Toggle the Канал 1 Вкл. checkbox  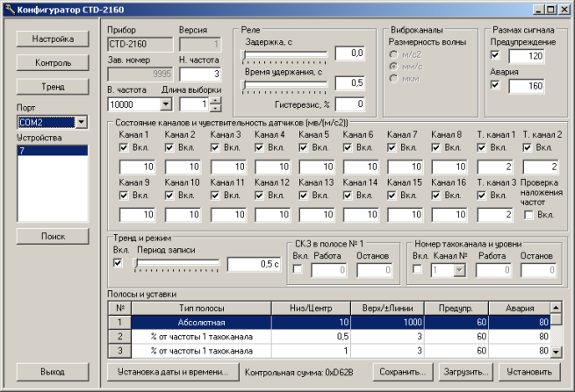pos(126,148)
